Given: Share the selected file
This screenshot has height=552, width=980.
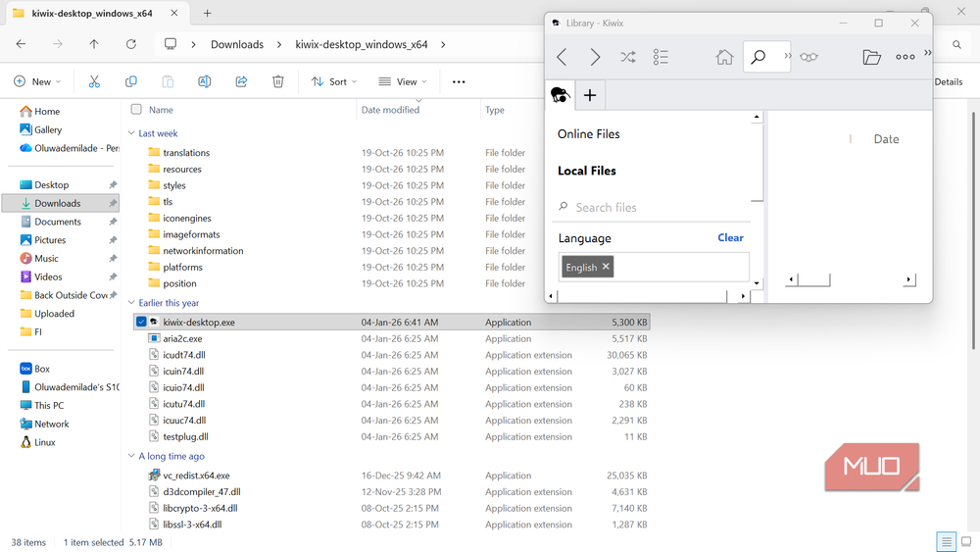Looking at the screenshot, I should coord(241,81).
